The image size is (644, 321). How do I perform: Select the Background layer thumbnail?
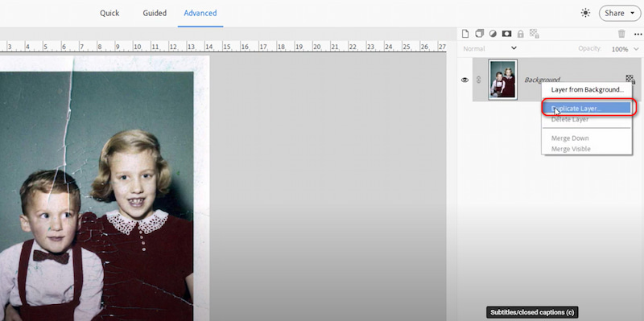pyautogui.click(x=502, y=79)
